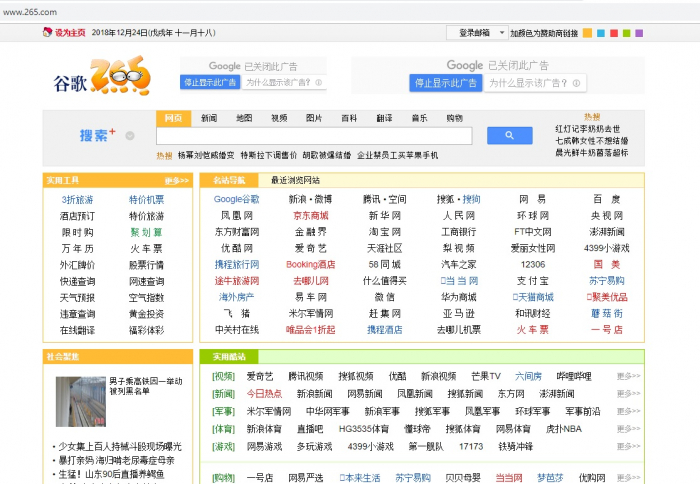This screenshot has width=700, height=484.
Task: Open the [军事] category link
Action: pyautogui.click(x=223, y=411)
